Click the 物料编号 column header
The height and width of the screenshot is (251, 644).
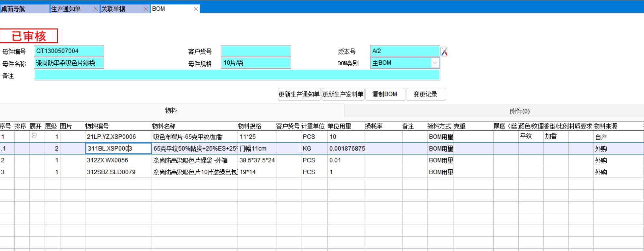[x=97, y=126]
